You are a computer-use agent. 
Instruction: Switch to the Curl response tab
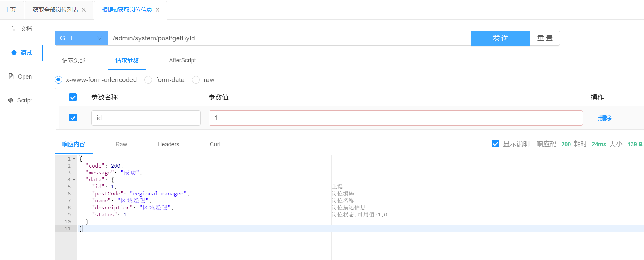[x=215, y=144]
